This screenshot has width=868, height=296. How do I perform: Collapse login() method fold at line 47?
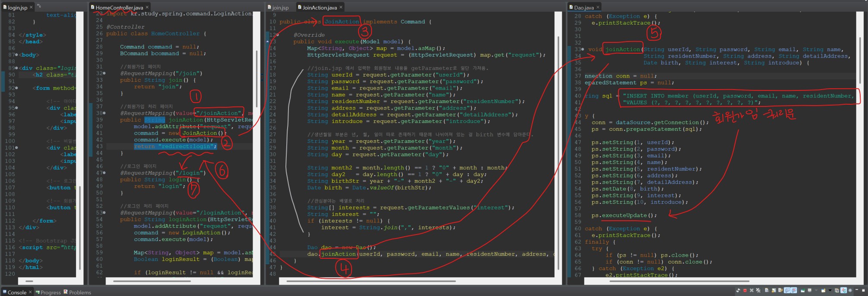(x=104, y=173)
